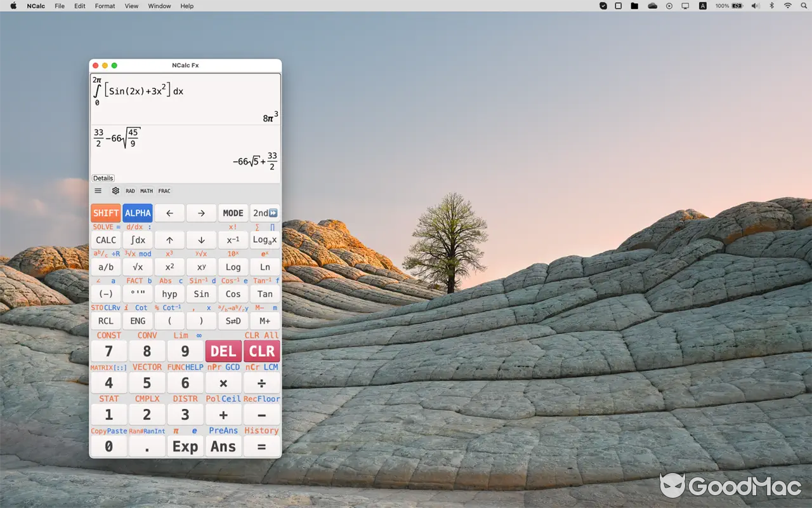
Task: Open Control Center in the menu bar
Action: point(685,6)
